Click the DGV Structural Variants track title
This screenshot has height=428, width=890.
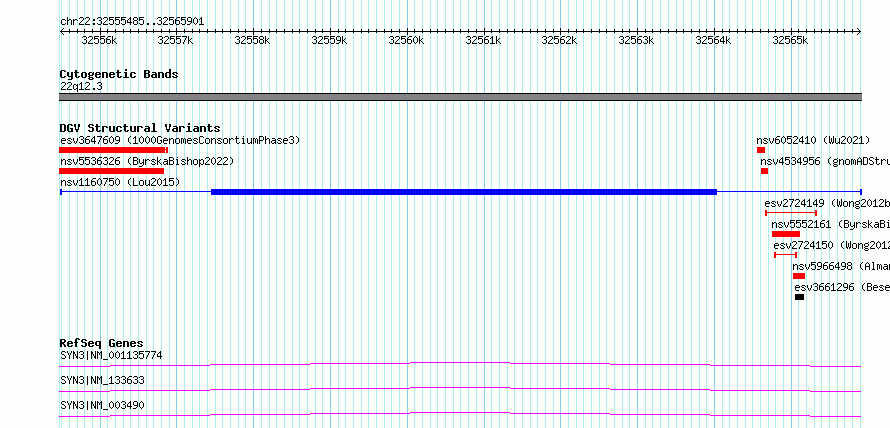point(140,128)
